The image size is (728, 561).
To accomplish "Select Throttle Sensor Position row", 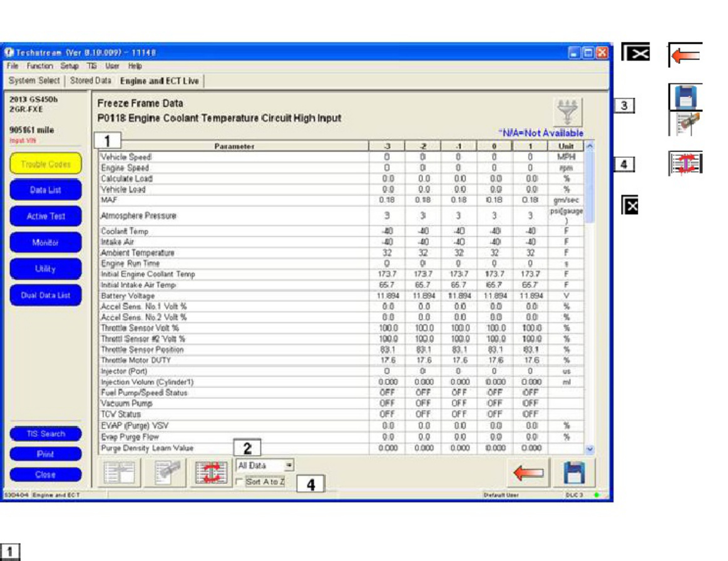I will tap(342, 350).
